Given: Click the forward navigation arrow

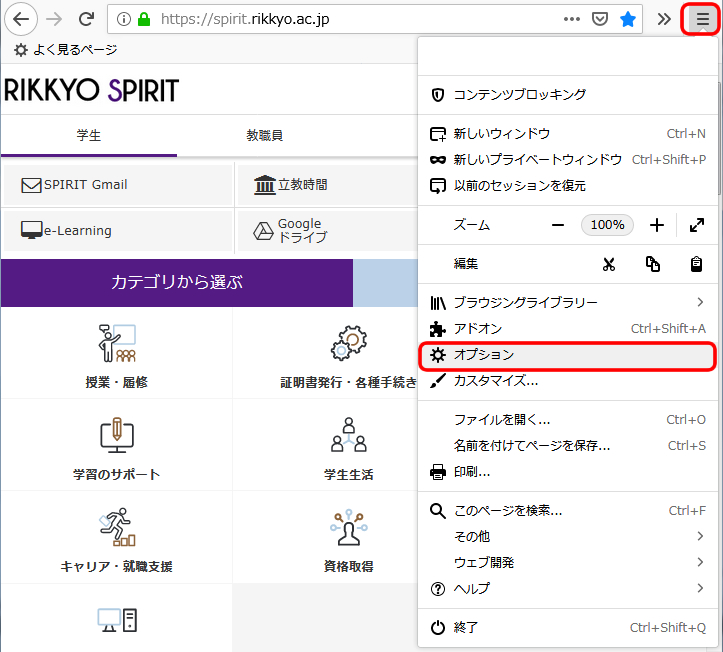Looking at the screenshot, I should (54, 19).
